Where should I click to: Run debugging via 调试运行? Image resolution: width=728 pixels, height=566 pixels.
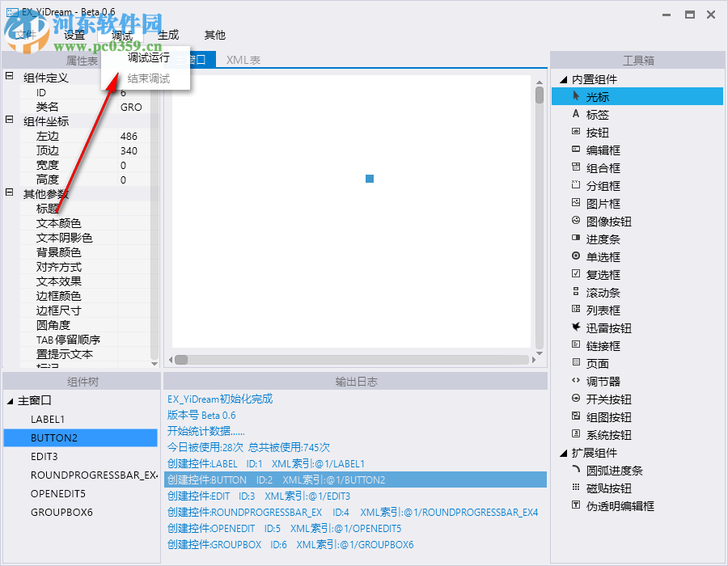(x=148, y=57)
